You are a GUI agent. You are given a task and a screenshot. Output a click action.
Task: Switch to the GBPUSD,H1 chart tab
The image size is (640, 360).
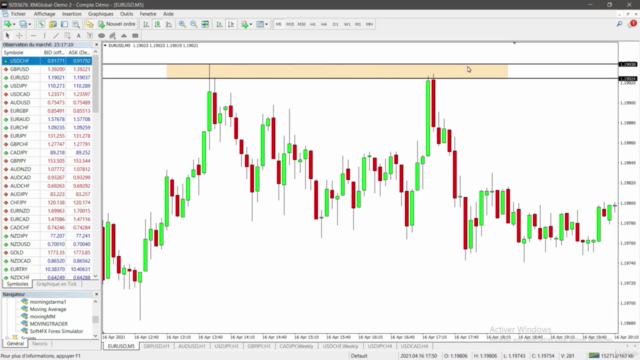click(156, 346)
